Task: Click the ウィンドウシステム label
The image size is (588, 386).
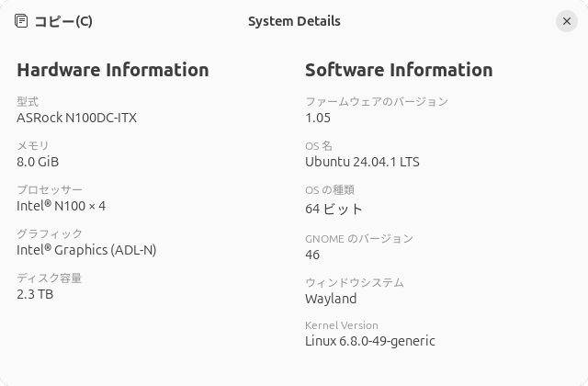Action: point(355,282)
